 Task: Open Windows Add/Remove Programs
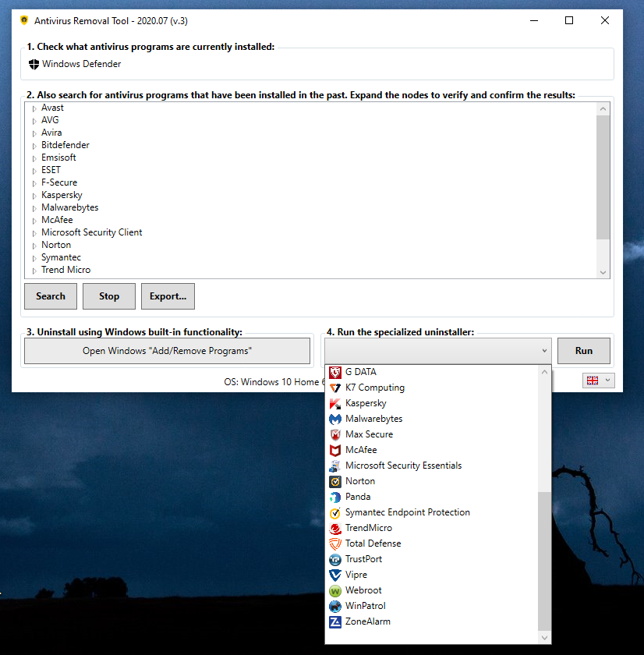click(x=167, y=351)
